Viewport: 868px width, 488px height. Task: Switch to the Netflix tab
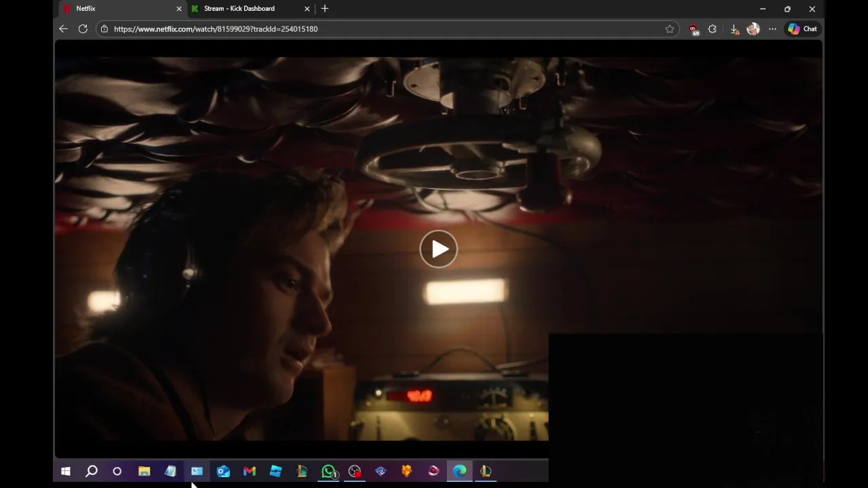[x=121, y=9]
